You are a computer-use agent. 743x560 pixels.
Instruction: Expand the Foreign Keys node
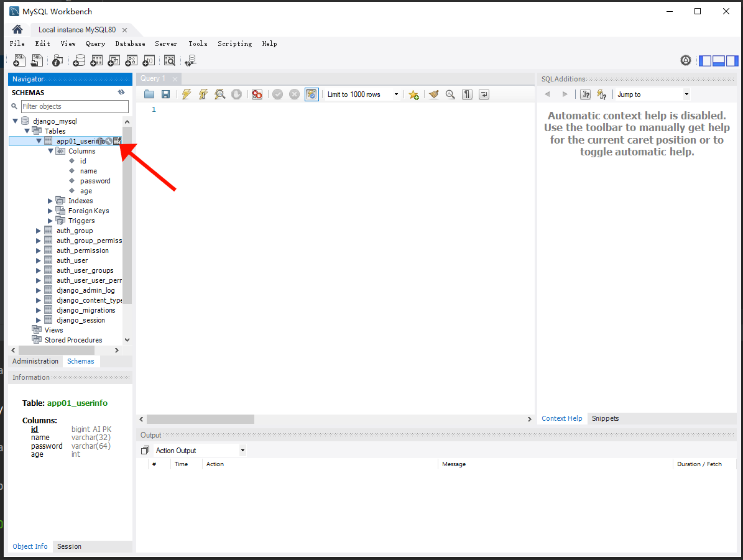[x=50, y=211]
